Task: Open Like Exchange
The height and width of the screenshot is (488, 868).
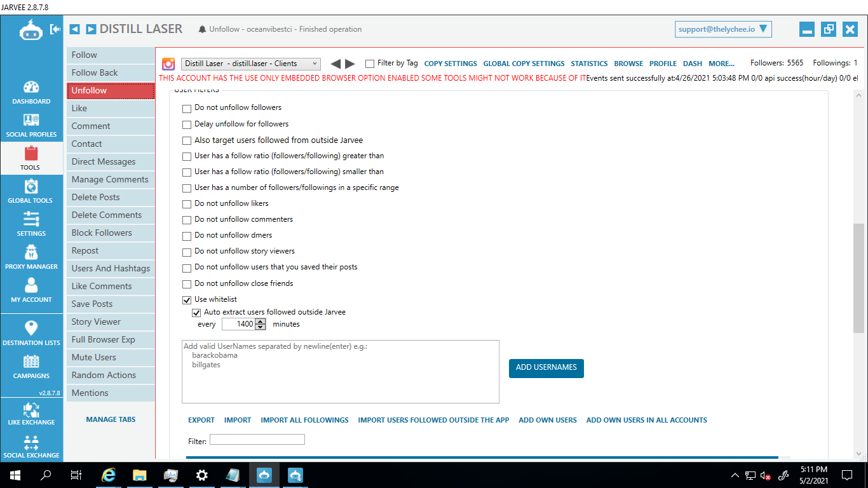Action: click(31, 414)
